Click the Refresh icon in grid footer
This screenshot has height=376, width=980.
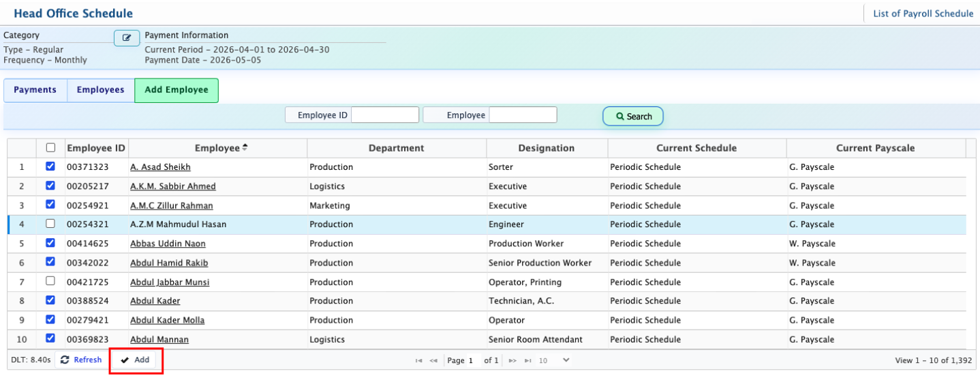point(65,360)
